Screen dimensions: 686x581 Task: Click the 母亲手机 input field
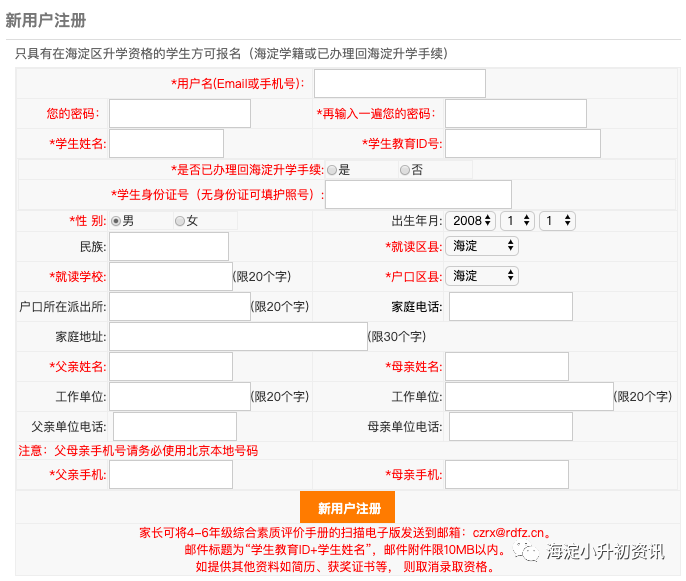tap(507, 474)
